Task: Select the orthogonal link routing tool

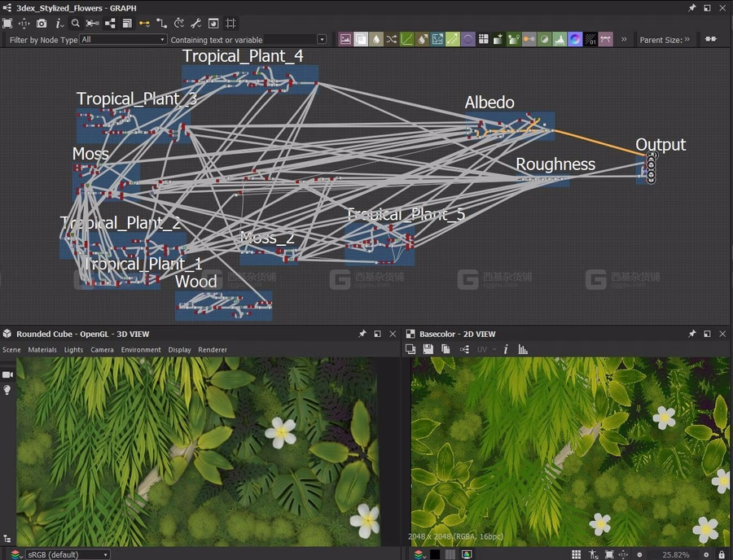Action: [162, 24]
